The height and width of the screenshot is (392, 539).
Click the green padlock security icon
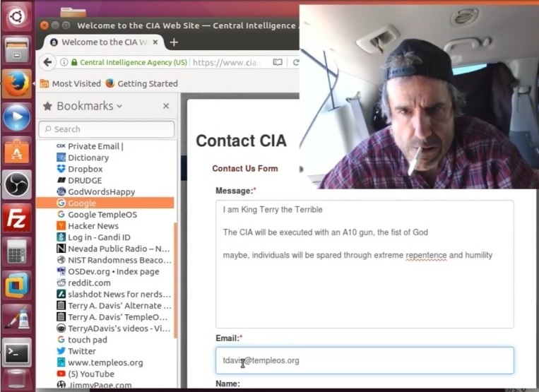tap(74, 62)
